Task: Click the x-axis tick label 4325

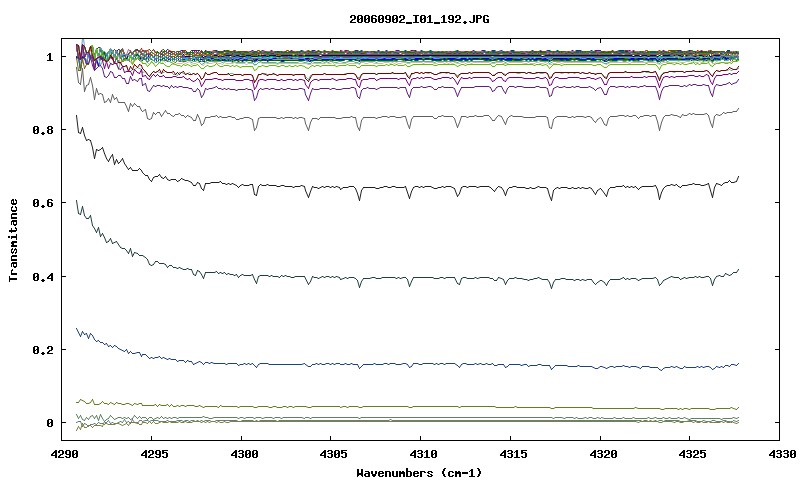Action: (692, 454)
